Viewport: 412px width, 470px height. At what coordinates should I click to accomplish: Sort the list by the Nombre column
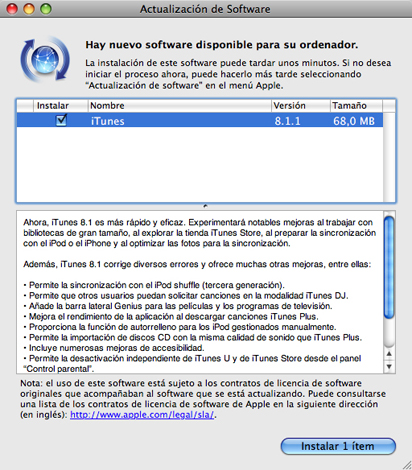tap(179, 106)
